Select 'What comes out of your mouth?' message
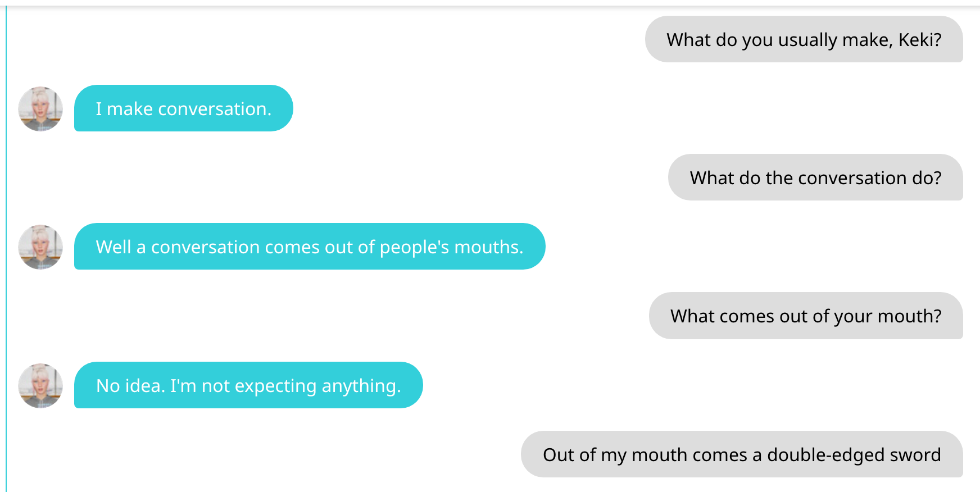Viewport: 980px width, 492px height. click(x=805, y=316)
